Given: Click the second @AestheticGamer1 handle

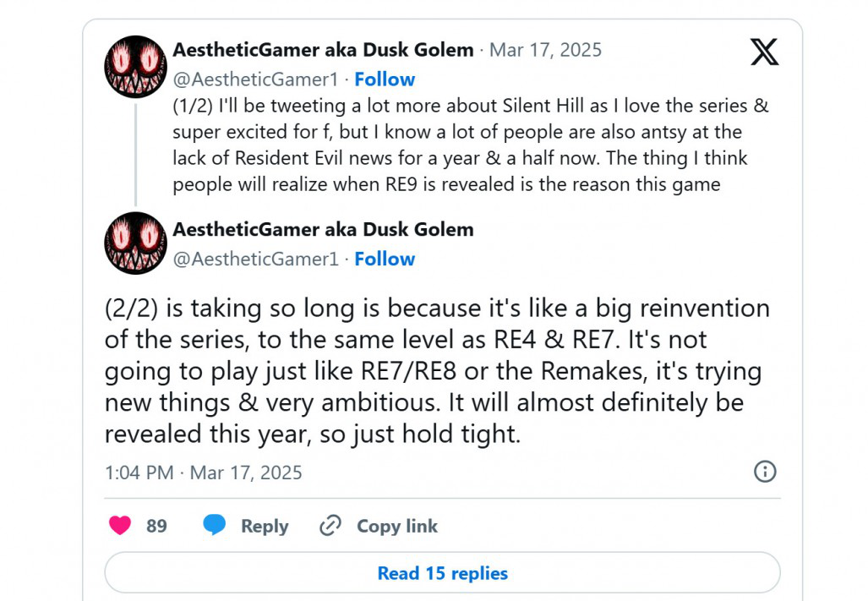Looking at the screenshot, I should coord(255,259).
